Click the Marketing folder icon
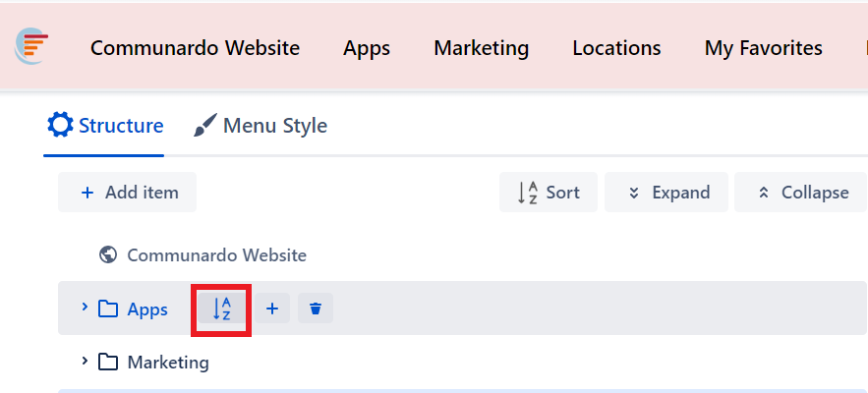868x393 pixels. [x=109, y=363]
